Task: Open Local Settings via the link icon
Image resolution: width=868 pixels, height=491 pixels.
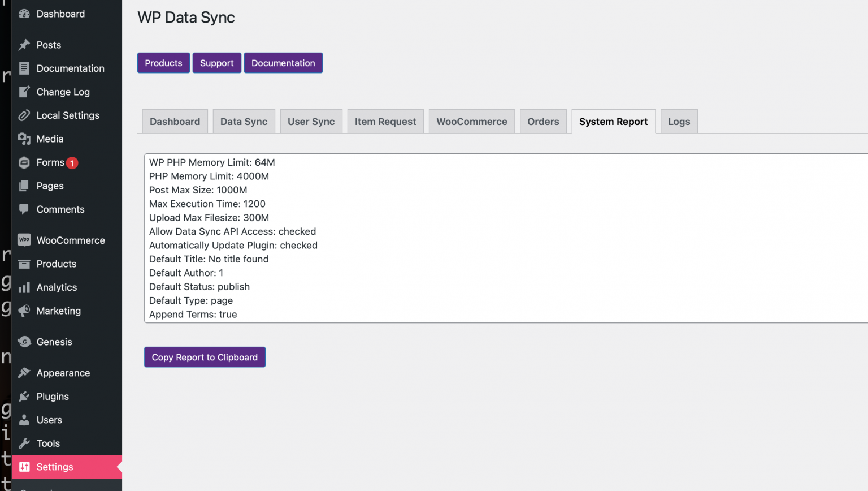Action: (x=25, y=115)
